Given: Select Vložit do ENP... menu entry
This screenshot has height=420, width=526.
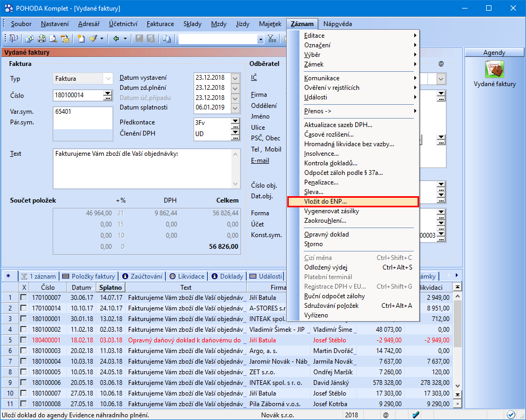Looking at the screenshot, I should (353, 201).
